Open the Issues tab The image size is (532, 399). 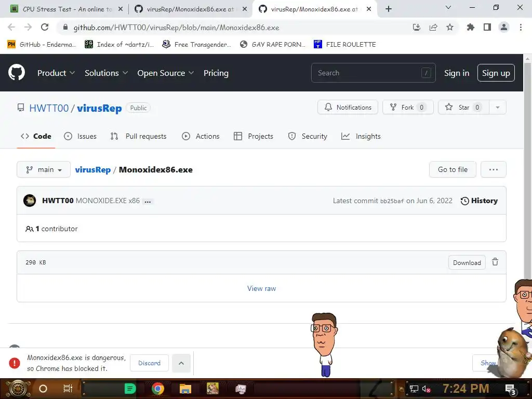[x=80, y=136]
